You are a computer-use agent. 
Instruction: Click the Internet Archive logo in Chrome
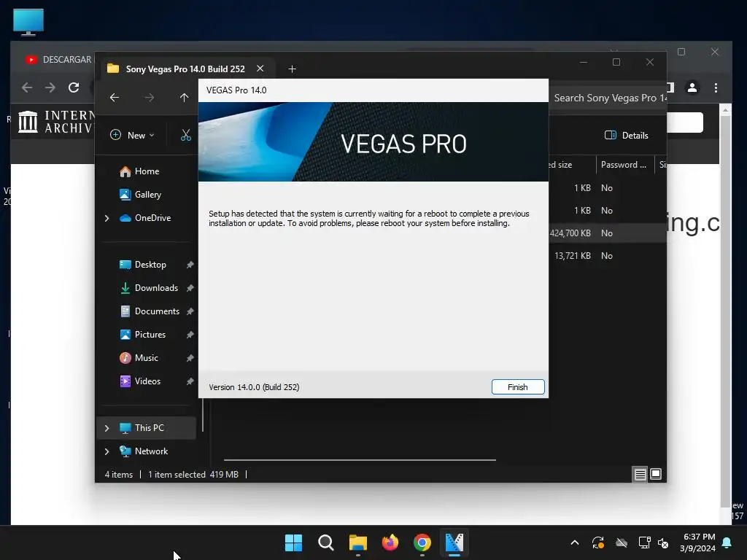[55, 122]
